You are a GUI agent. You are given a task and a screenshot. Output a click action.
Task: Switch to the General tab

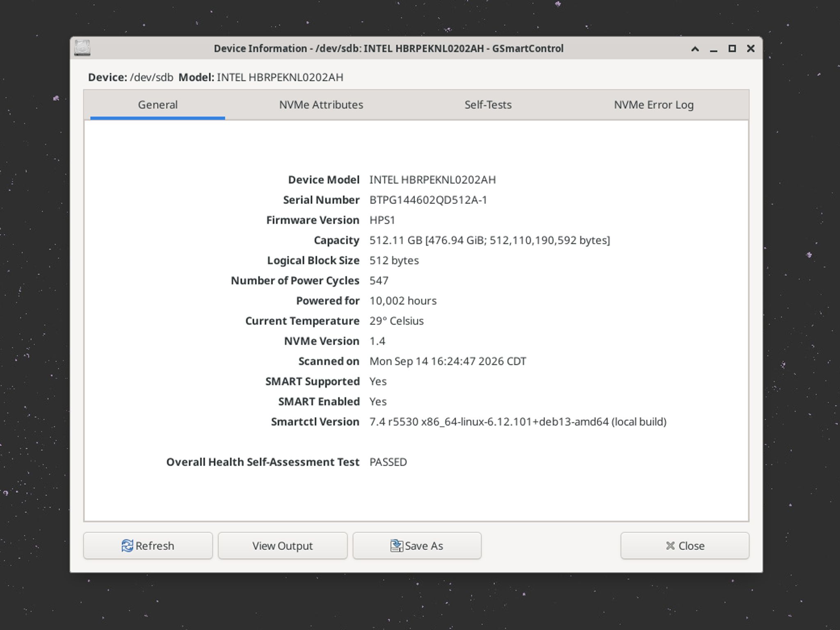click(x=157, y=105)
